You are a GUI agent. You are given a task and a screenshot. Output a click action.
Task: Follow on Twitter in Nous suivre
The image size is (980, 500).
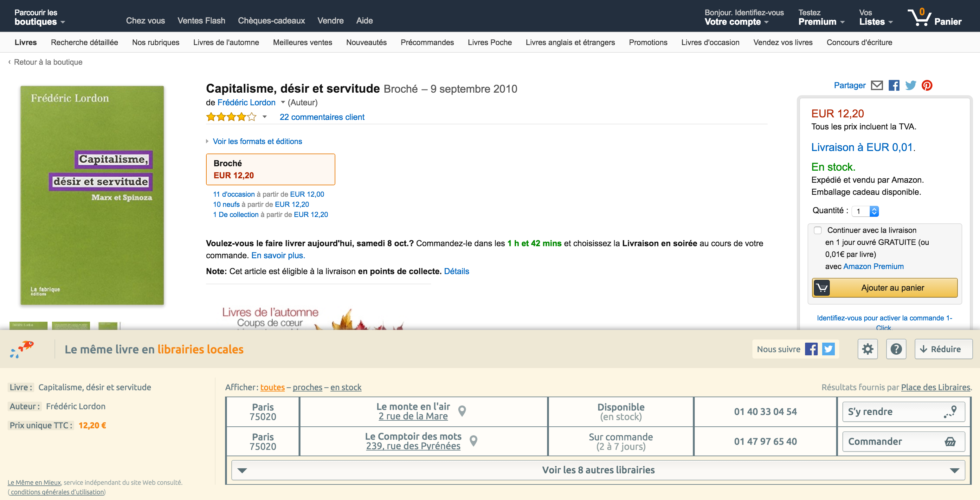click(828, 349)
